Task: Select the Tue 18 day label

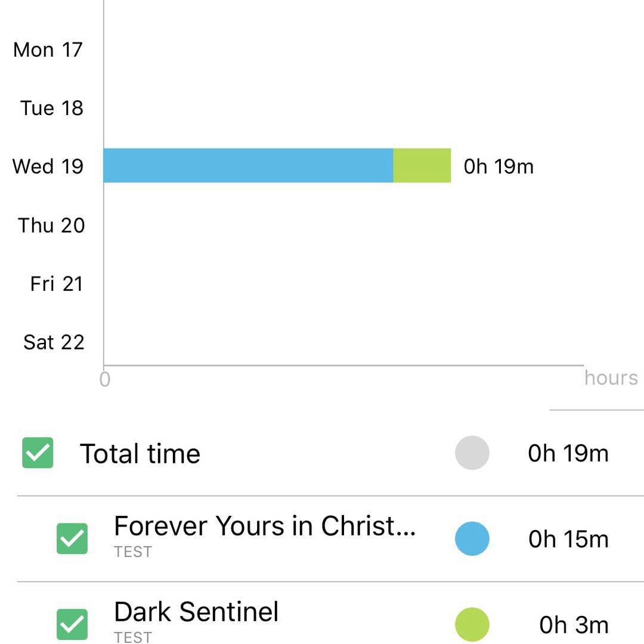Action: coord(51,108)
